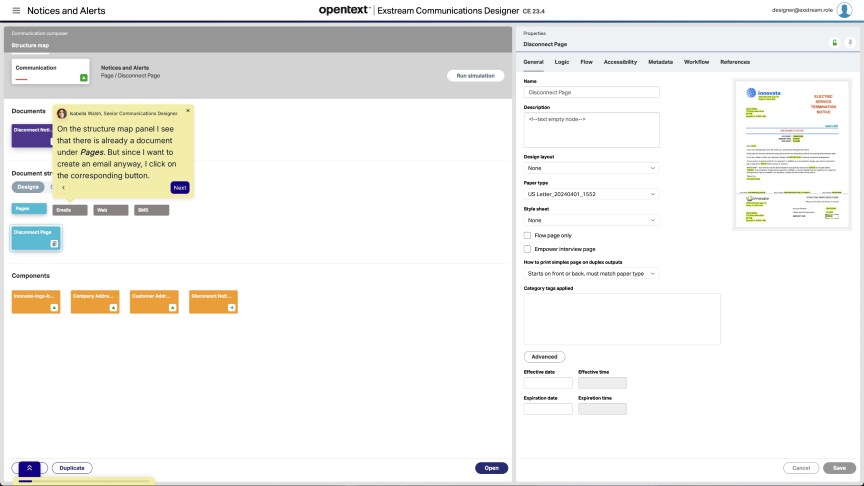Expand the Paper type dropdown

(x=591, y=194)
